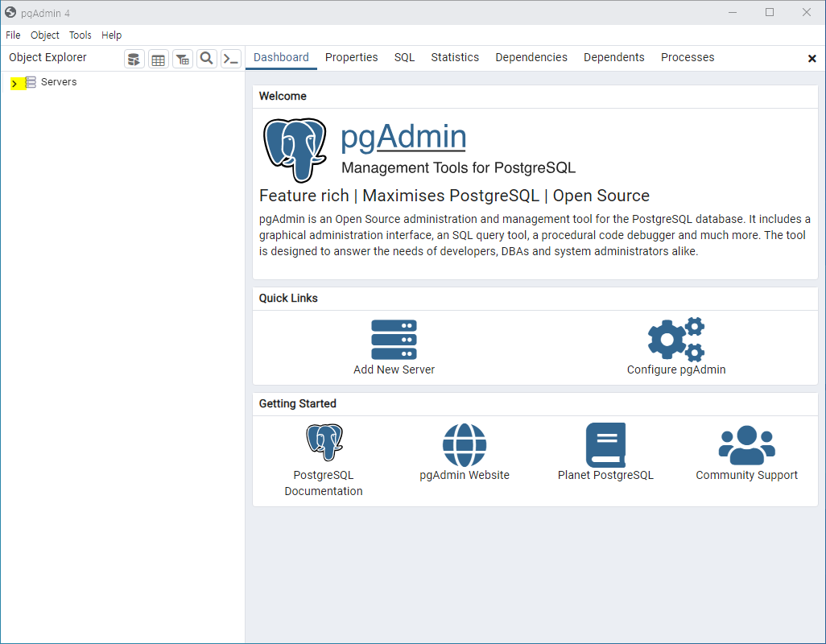The height and width of the screenshot is (644, 826).
Task: Switch to the Processes tab
Action: tap(688, 57)
